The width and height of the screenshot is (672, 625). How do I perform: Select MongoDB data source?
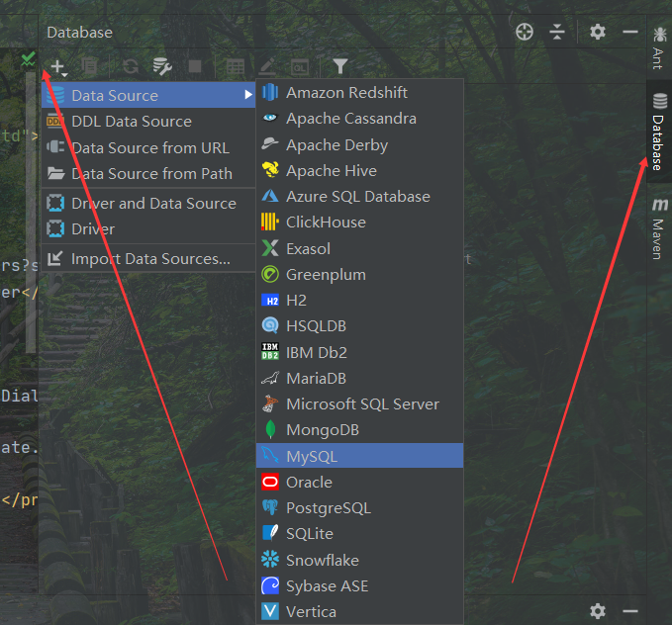point(359,429)
